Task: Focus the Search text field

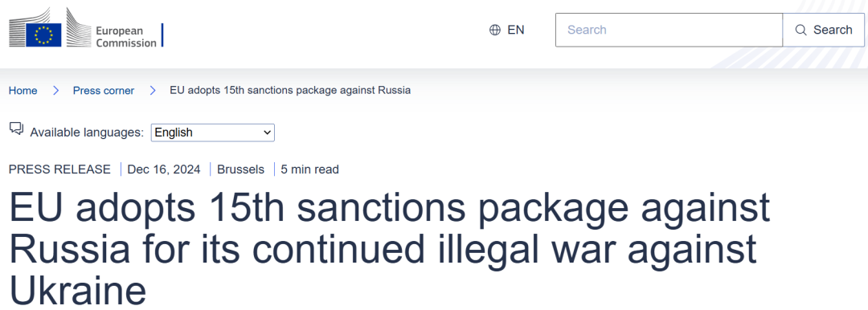Action: pos(669,30)
